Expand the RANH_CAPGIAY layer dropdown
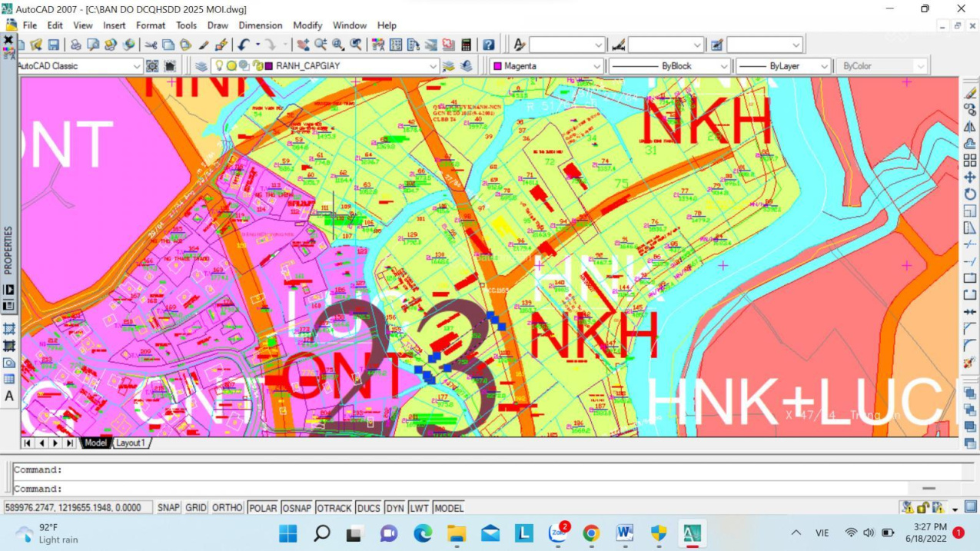 (x=434, y=66)
